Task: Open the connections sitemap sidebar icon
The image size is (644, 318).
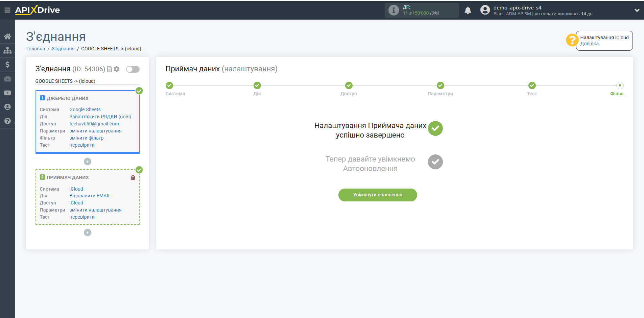Action: point(7,51)
